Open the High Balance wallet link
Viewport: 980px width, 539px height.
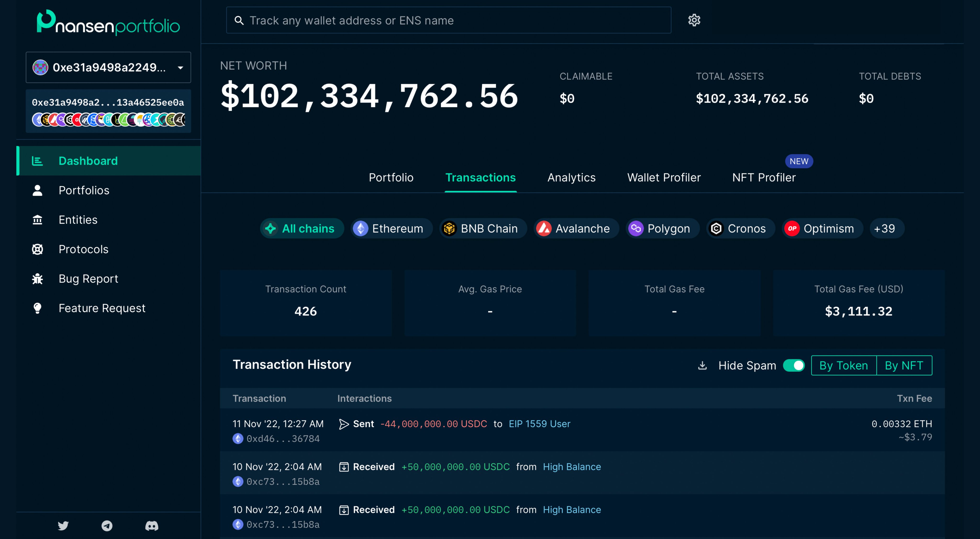(572, 467)
